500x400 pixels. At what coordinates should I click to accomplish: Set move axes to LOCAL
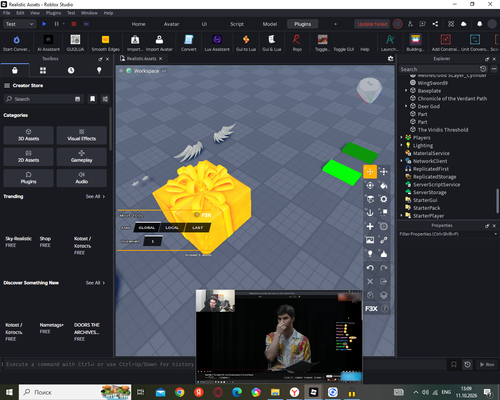pyautogui.click(x=172, y=228)
